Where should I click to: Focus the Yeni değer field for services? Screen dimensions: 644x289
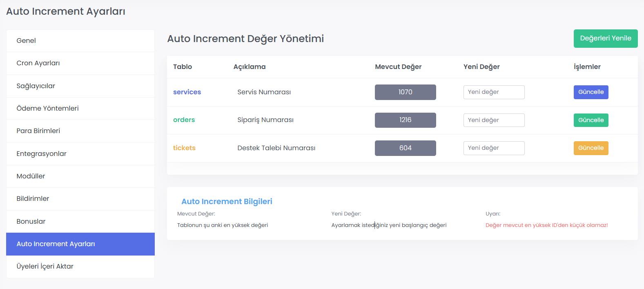pyautogui.click(x=494, y=92)
